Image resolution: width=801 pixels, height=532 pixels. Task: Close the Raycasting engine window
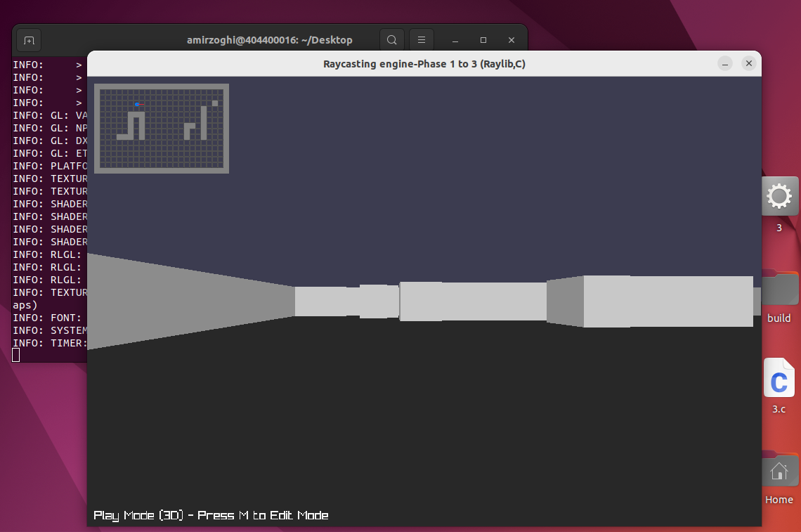tap(749, 64)
